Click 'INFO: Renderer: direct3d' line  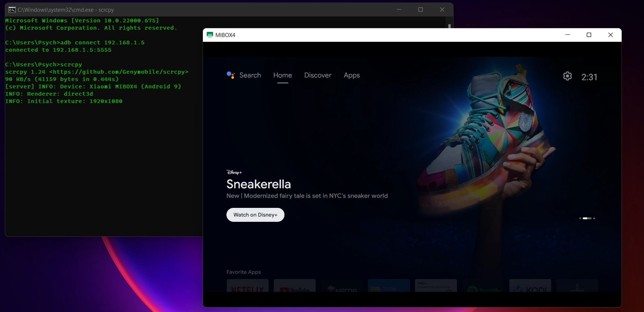point(49,94)
